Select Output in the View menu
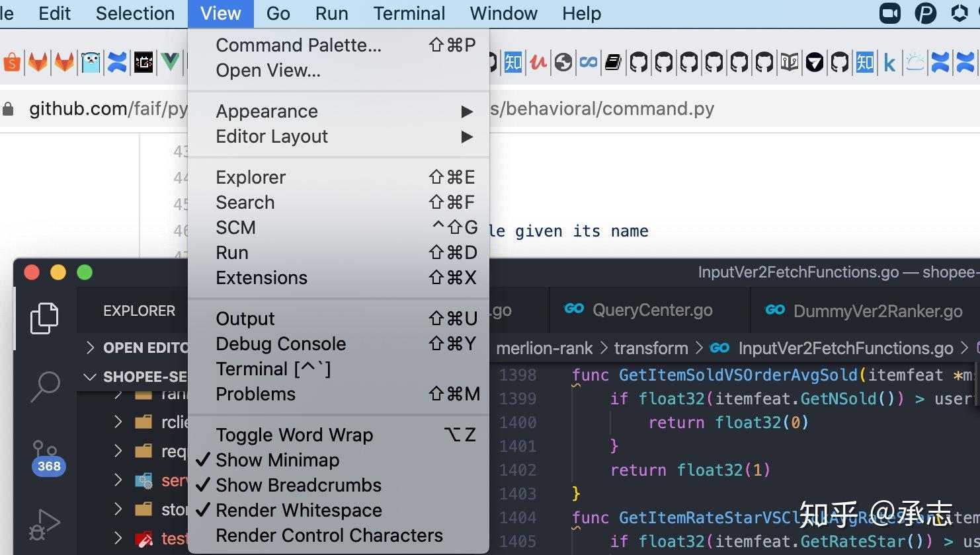 pyautogui.click(x=339, y=318)
